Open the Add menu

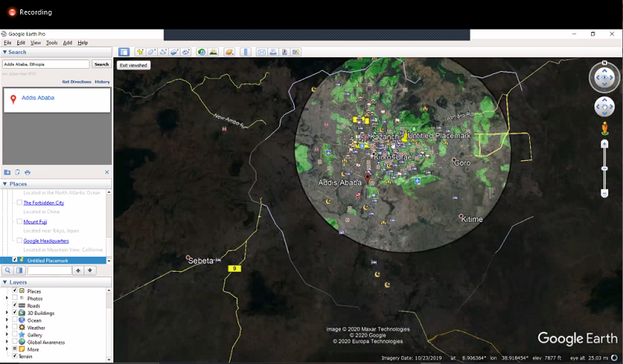pyautogui.click(x=67, y=43)
